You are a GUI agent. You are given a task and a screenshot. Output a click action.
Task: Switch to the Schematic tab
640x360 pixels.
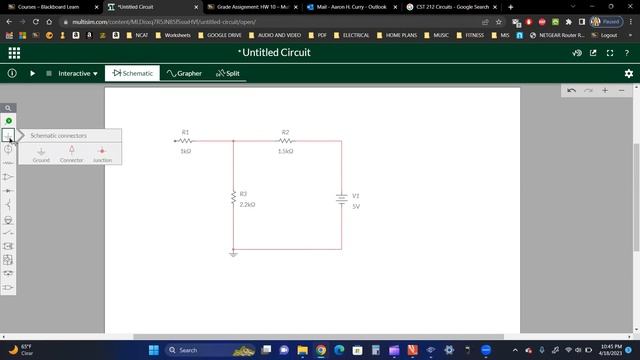[x=132, y=73]
